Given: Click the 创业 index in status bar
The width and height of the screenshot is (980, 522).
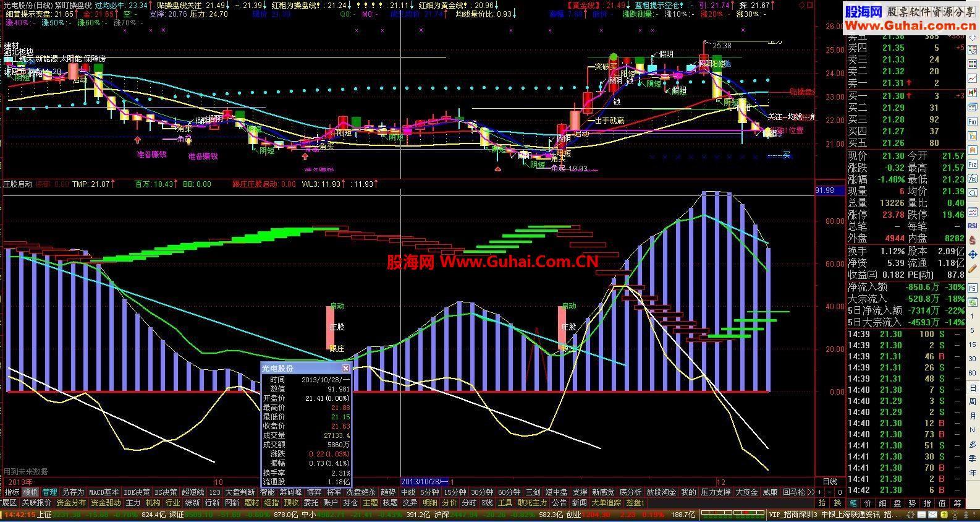Looking at the screenshot, I should coord(574,514).
